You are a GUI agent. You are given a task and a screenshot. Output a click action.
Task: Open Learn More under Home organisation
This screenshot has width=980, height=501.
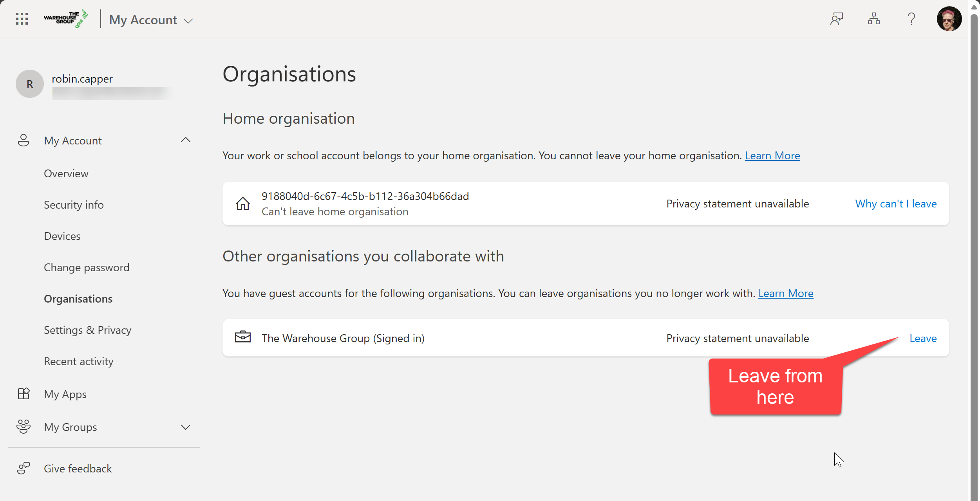[x=772, y=156]
